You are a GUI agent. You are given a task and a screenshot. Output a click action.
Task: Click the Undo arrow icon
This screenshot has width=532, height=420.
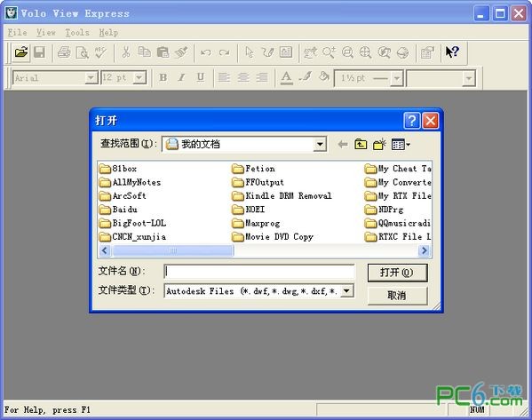click(x=206, y=52)
